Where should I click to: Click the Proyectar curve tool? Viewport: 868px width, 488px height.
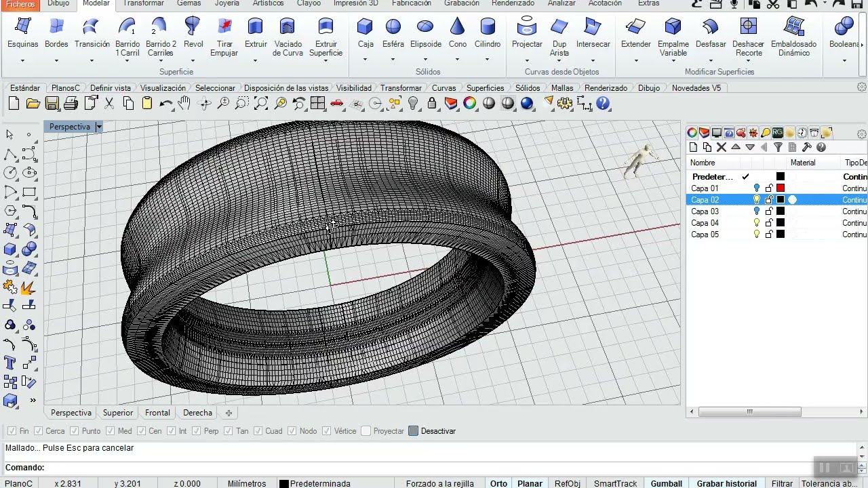(x=527, y=33)
